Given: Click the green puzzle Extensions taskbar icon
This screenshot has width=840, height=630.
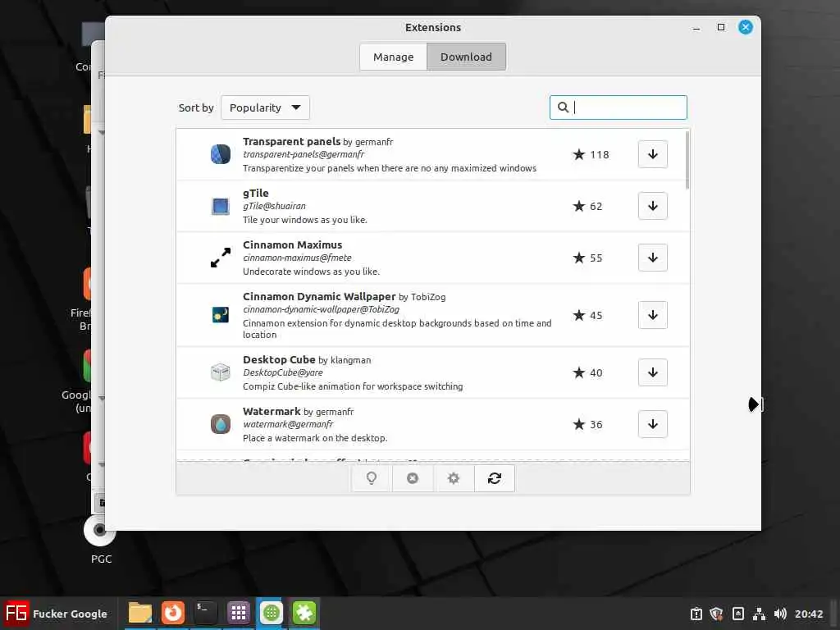Looking at the screenshot, I should tap(304, 613).
